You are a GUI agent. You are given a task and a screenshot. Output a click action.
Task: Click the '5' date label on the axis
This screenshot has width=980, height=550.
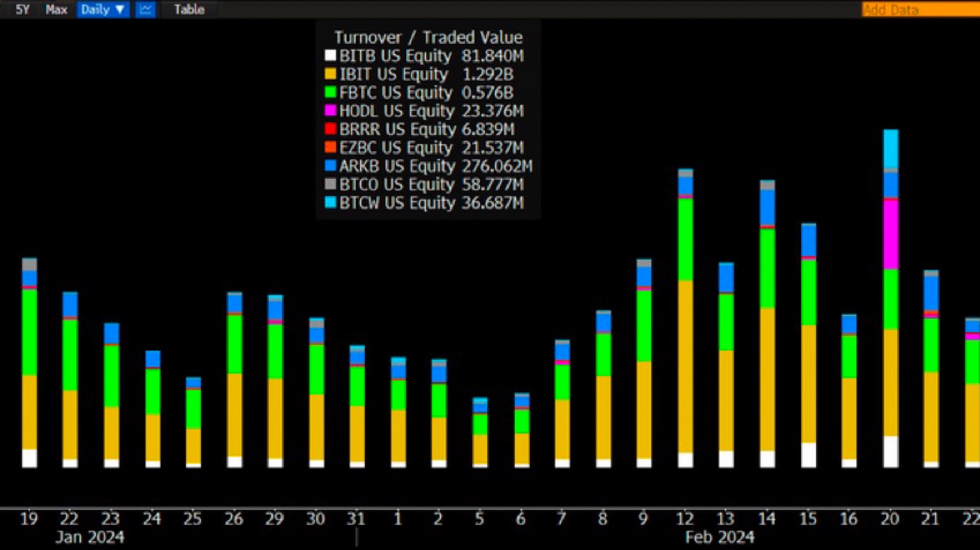point(479,519)
